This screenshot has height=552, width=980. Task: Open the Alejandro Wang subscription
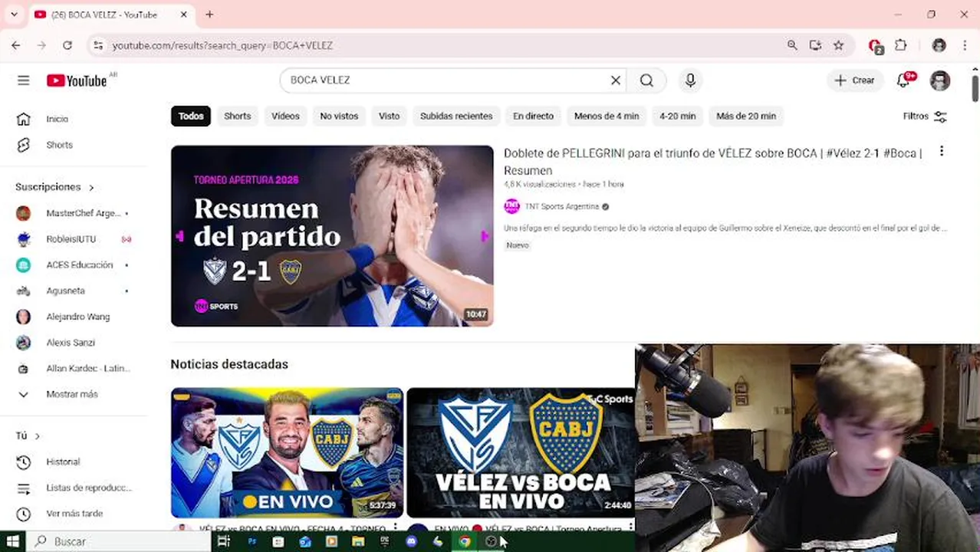pos(77,317)
